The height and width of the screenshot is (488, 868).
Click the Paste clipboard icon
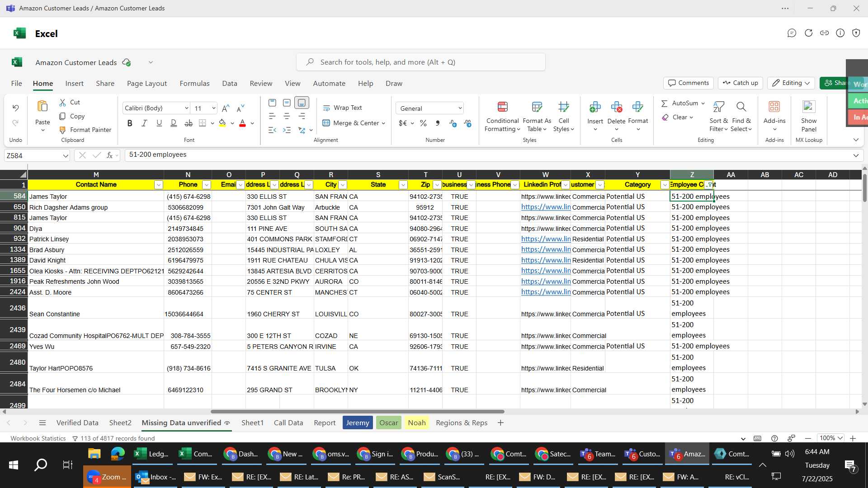pos(42,107)
